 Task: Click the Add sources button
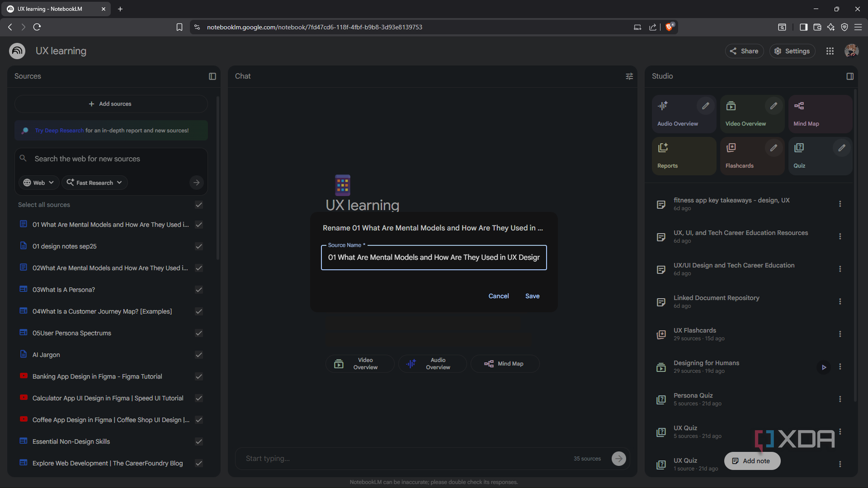click(111, 104)
